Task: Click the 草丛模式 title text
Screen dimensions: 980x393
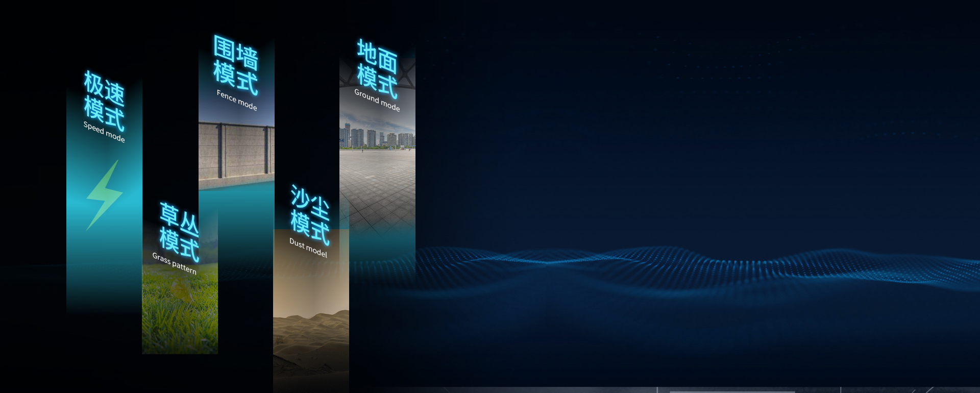Action: click(179, 232)
